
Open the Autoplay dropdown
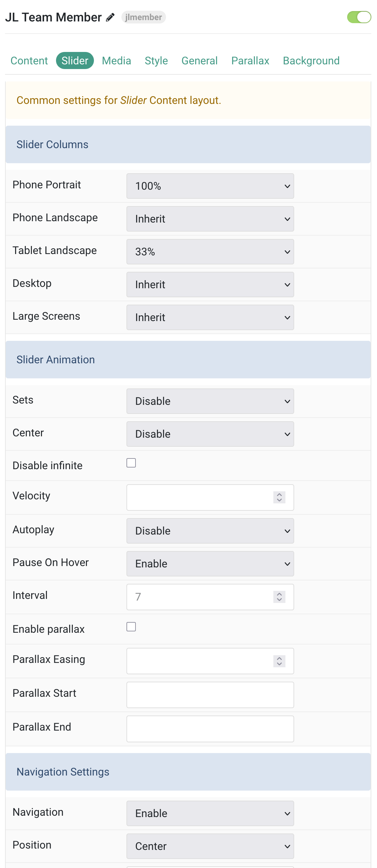(x=210, y=531)
